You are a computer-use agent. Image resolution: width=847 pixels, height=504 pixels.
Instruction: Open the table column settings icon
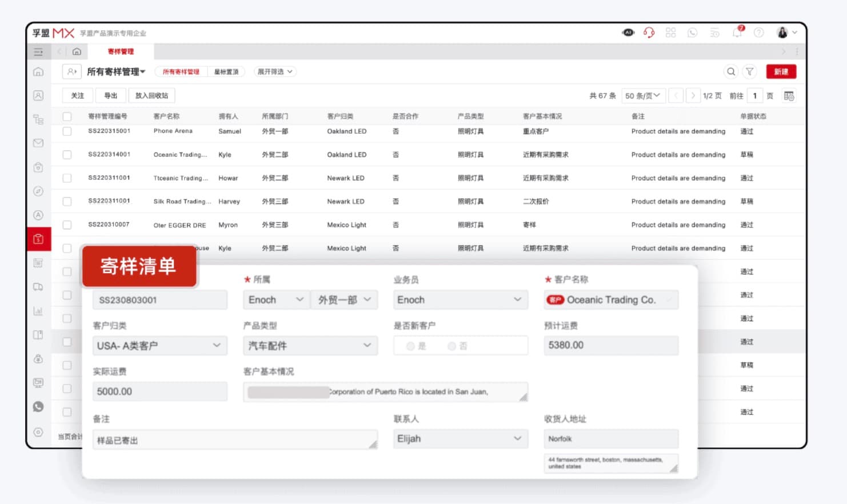(789, 96)
